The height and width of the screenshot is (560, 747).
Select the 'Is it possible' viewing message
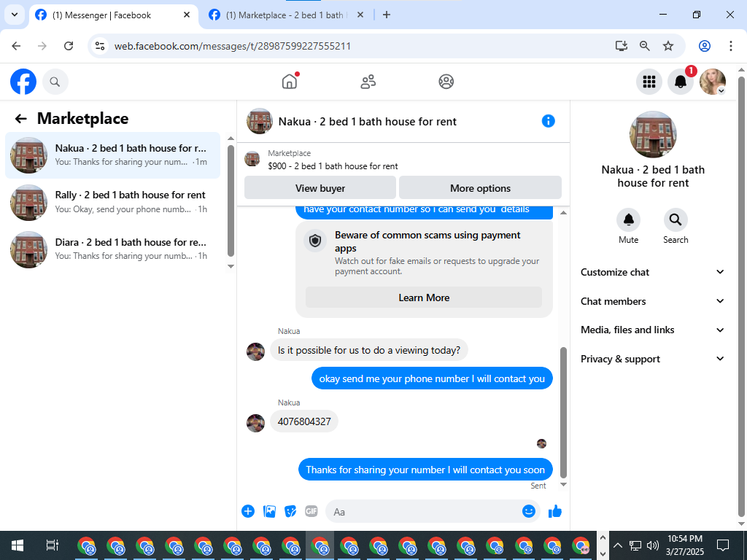368,351
